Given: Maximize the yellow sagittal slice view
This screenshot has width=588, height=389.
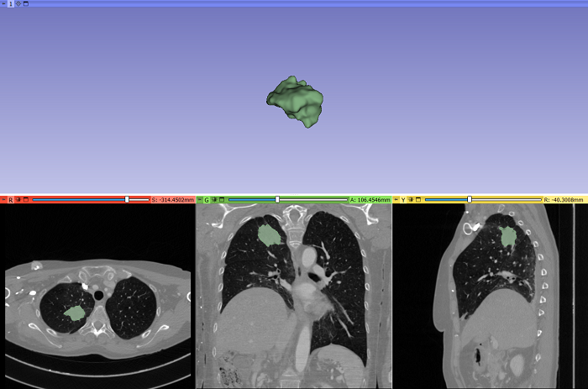Looking at the screenshot, I should (418, 200).
